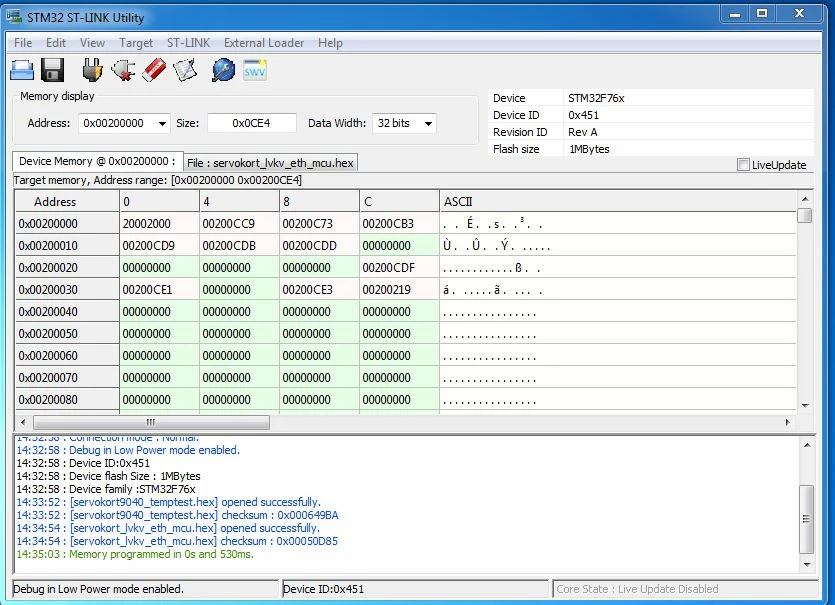
Task: Open the Data Width 32 bits dropdown
Action: (404, 124)
